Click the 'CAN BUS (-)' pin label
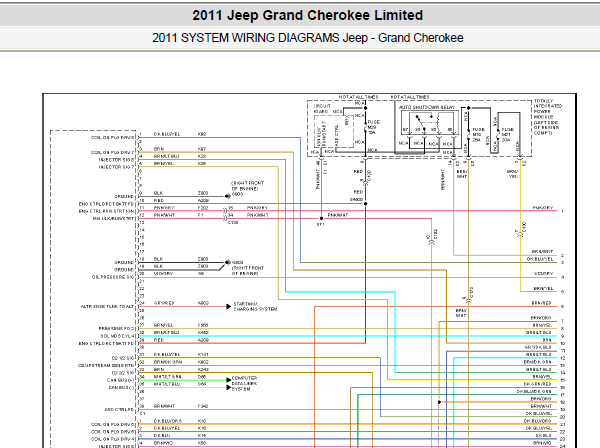600x448 pixels. (x=121, y=388)
